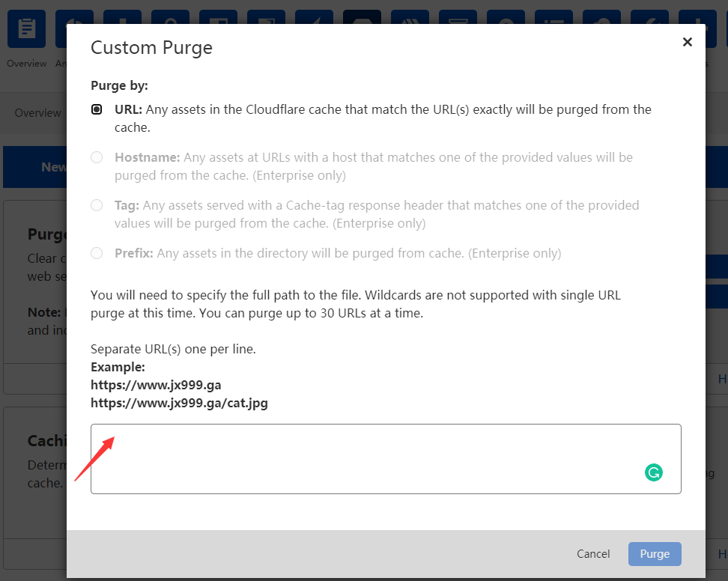Click the download arrow icon at far right
728x581 pixels.
697,19
